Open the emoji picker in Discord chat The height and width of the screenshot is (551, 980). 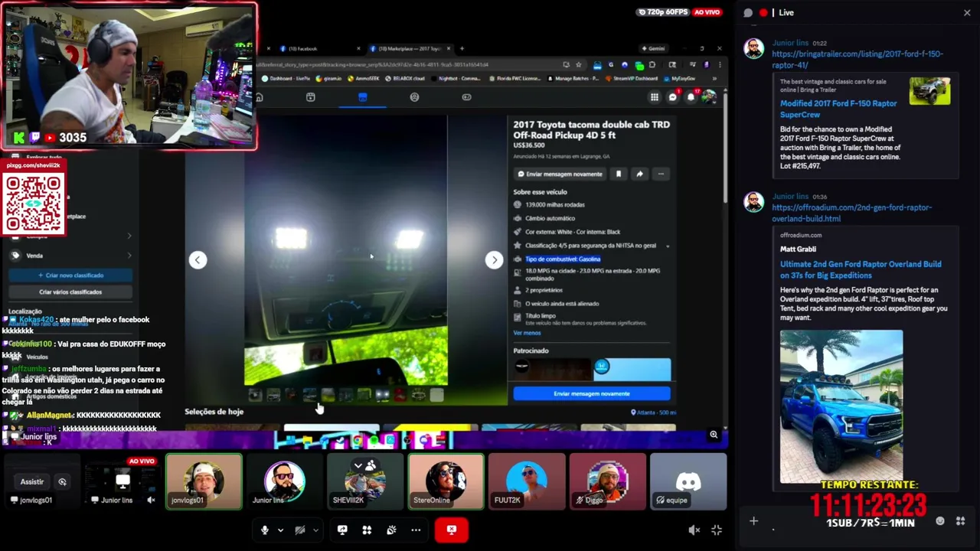940,521
